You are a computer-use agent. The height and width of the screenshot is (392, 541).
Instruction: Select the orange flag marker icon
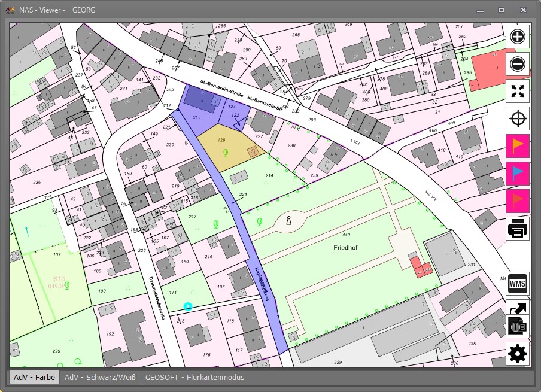coord(518,146)
